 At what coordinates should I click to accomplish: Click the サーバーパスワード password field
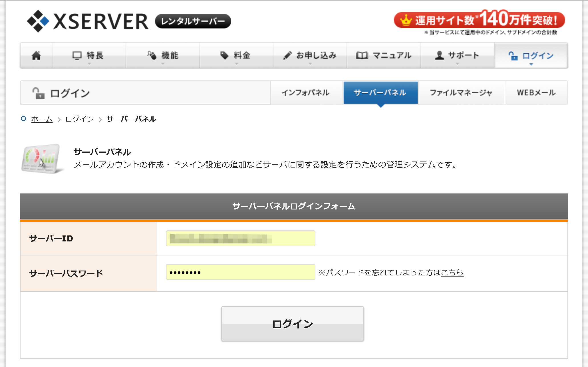pos(240,272)
